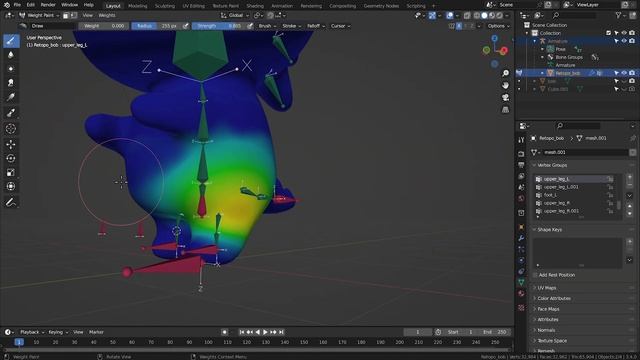
Task: Open the Physics properties tab
Action: [521, 260]
